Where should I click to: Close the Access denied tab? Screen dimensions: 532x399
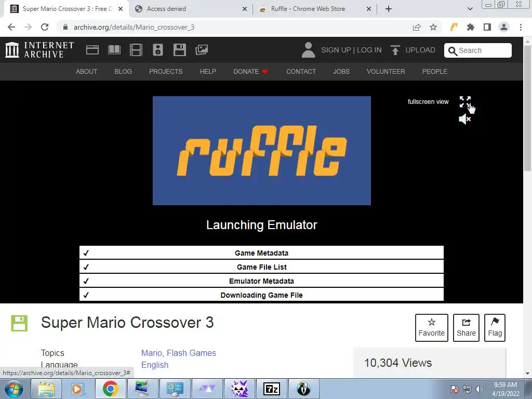(245, 9)
